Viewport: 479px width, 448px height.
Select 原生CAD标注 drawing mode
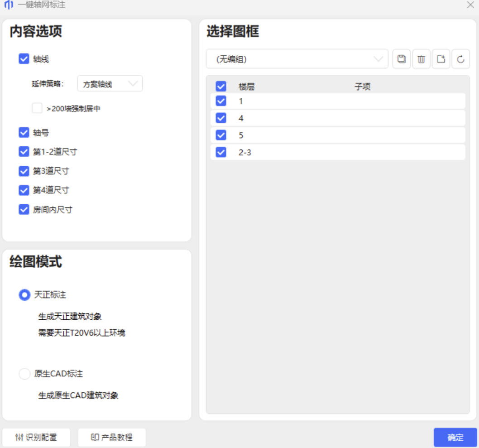[x=24, y=374]
